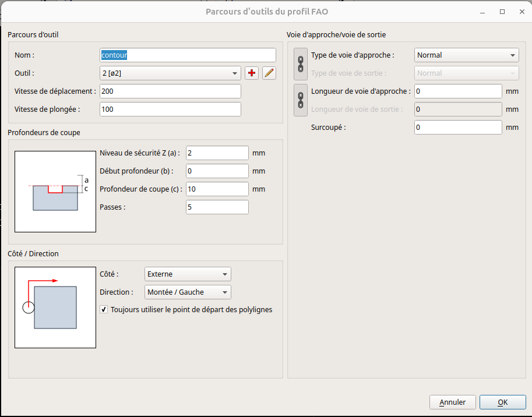Toggle the chain link beside approach path type

(301, 64)
